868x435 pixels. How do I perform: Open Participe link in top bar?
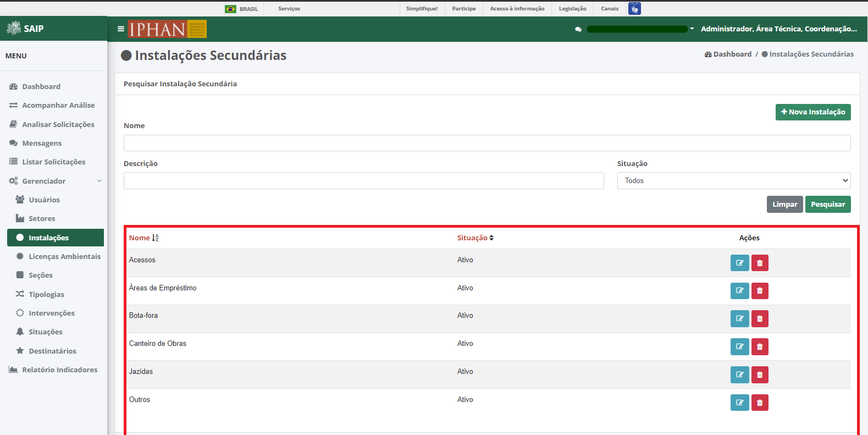click(464, 9)
